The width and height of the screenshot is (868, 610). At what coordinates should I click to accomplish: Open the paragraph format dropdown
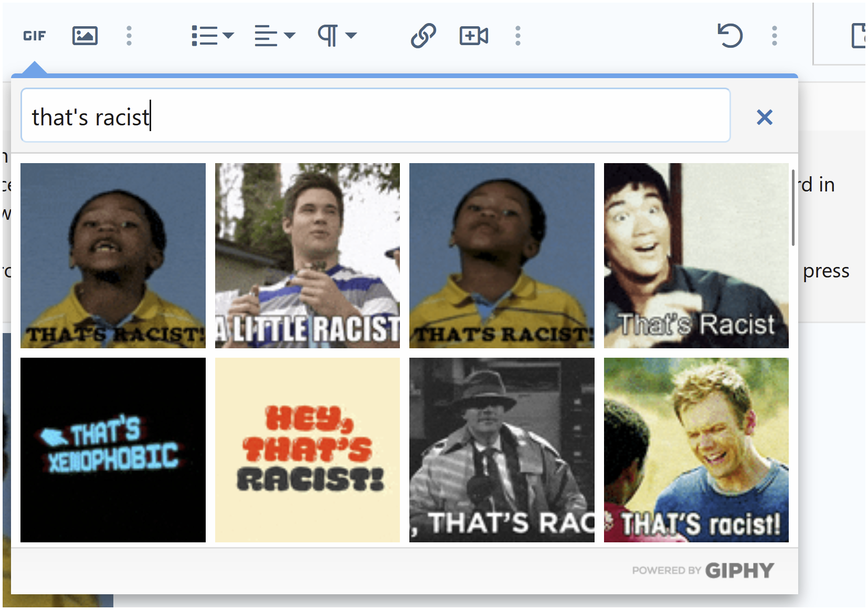337,36
